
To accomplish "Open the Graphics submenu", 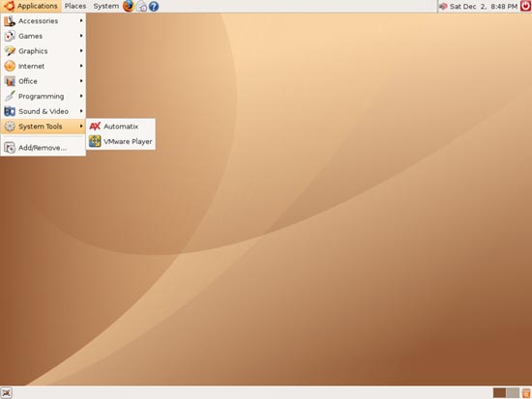I will (44, 51).
